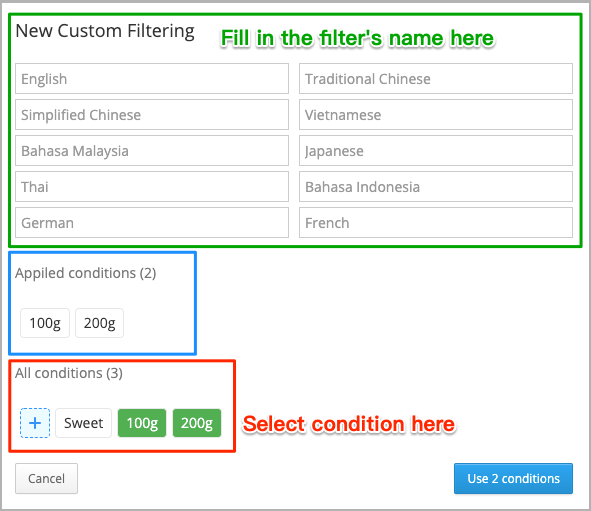This screenshot has height=511, width=591.
Task: Click into the Vietnamese name field
Action: point(436,115)
